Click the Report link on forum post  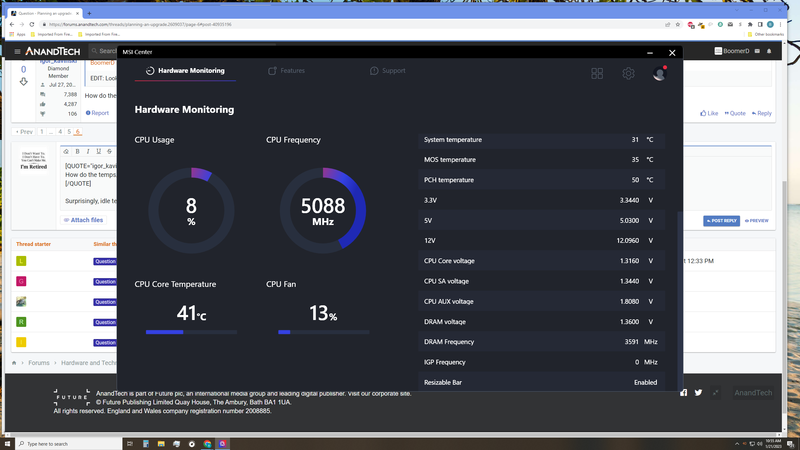click(x=97, y=113)
